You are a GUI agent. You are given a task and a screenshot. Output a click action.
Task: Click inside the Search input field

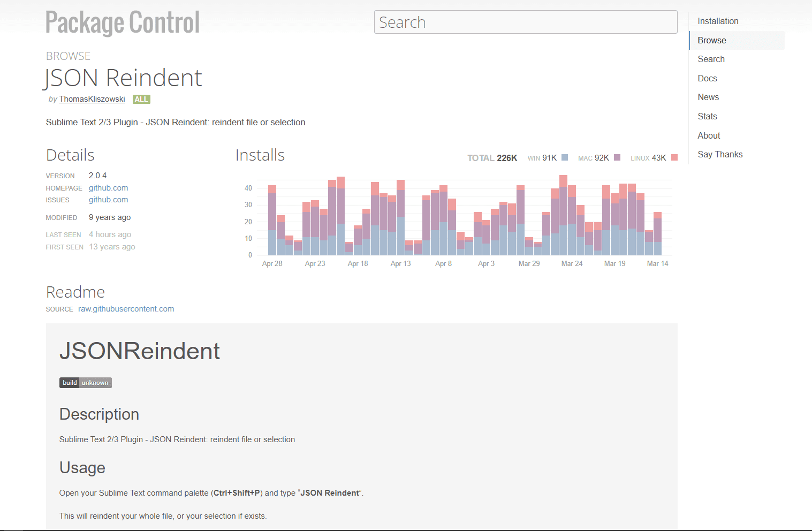coord(525,22)
